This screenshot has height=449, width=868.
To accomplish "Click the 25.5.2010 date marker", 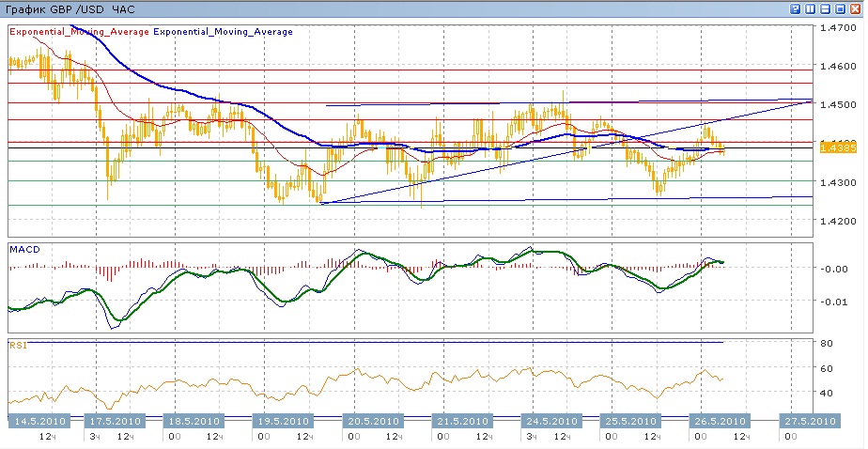I will [630, 420].
